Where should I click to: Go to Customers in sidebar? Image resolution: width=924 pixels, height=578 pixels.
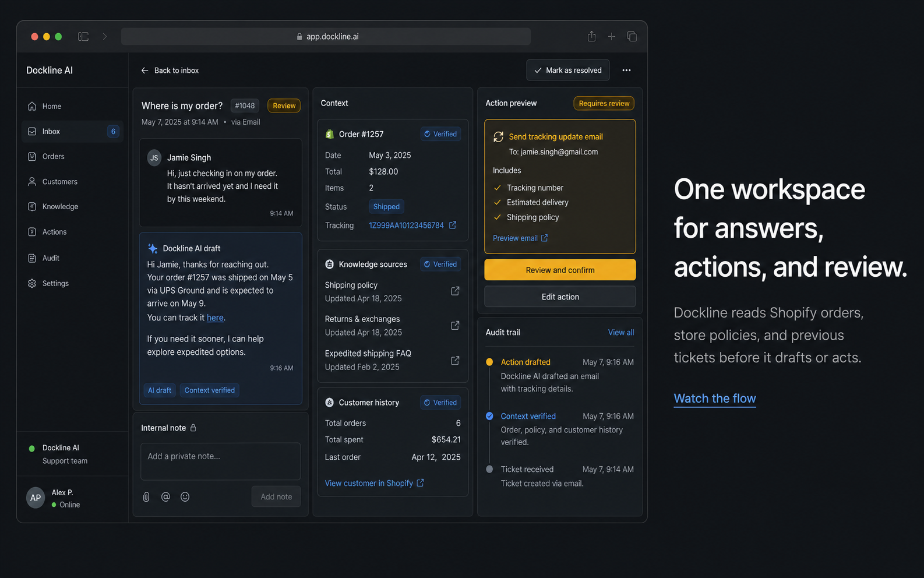click(72, 182)
